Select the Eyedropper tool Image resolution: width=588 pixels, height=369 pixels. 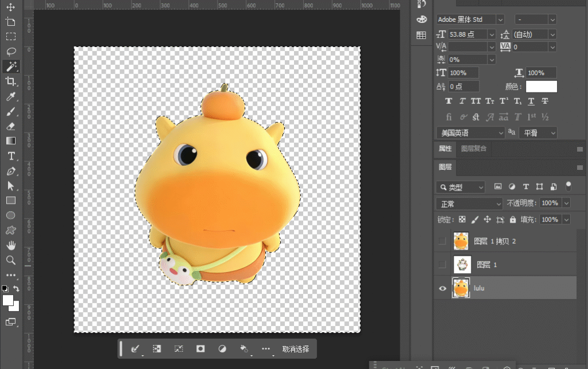click(x=10, y=96)
